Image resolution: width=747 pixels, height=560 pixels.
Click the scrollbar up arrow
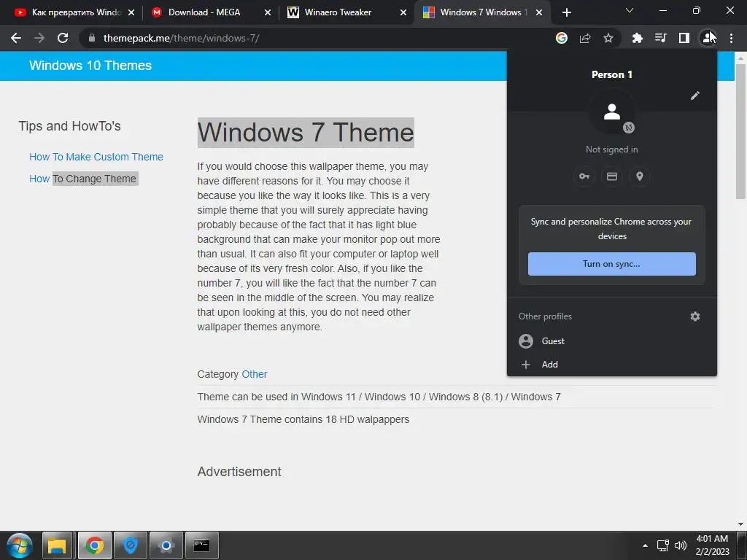point(740,58)
